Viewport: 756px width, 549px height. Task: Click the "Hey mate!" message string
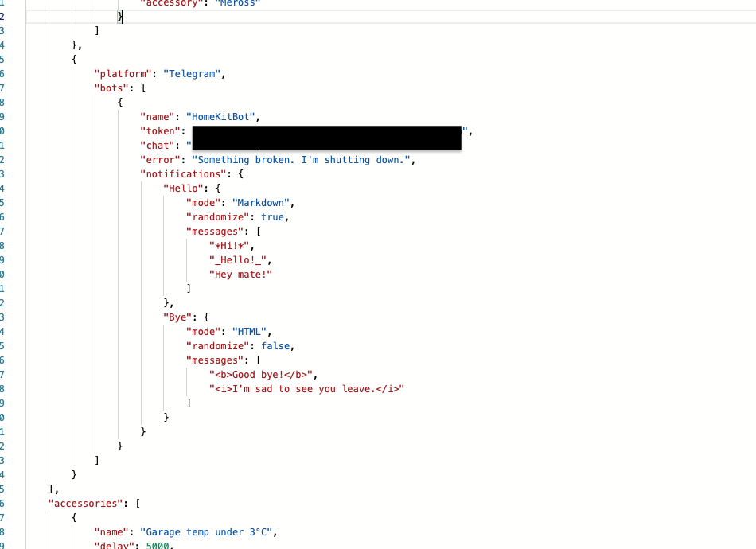[x=240, y=274]
